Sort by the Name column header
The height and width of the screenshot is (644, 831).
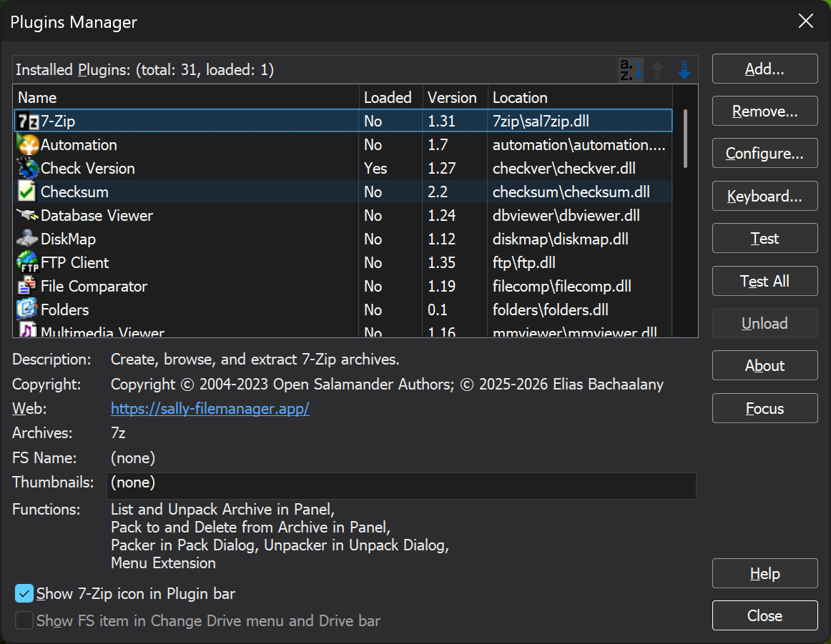(x=186, y=97)
